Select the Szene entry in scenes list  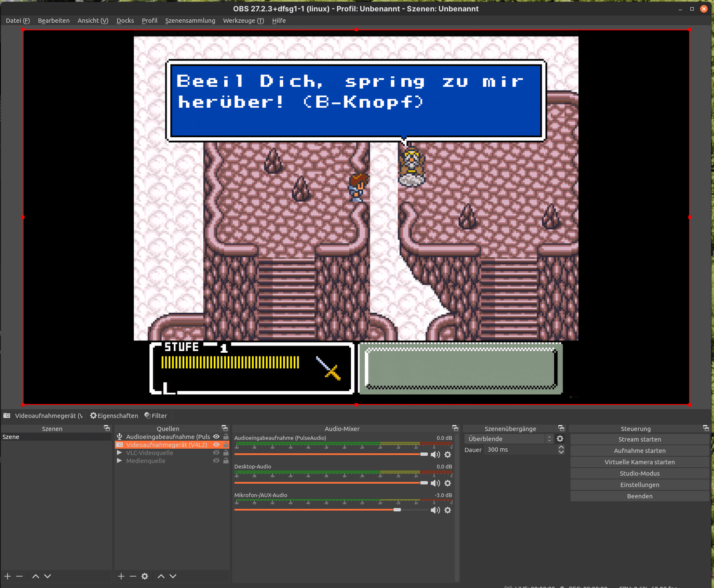pos(56,437)
